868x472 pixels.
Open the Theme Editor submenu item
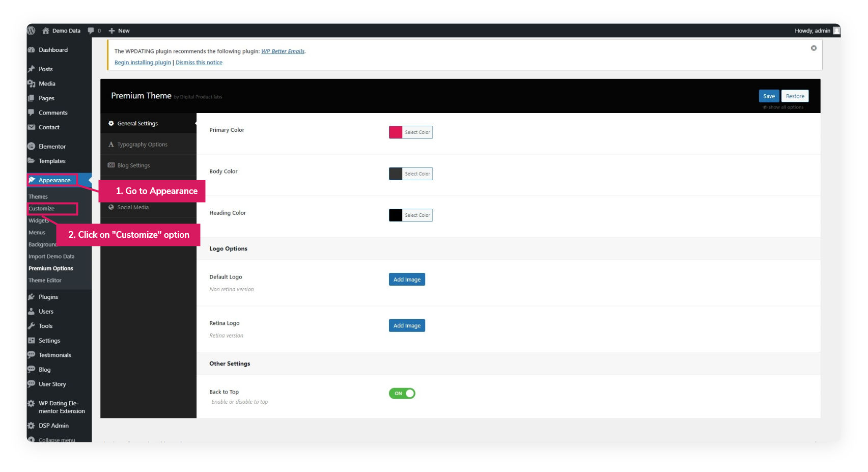45,281
